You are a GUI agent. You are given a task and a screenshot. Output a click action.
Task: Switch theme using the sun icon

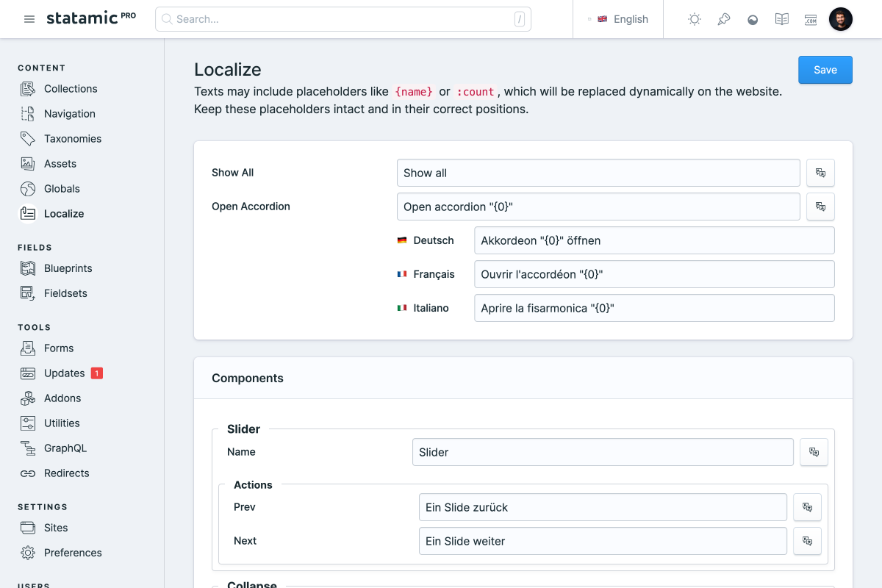pyautogui.click(x=694, y=19)
